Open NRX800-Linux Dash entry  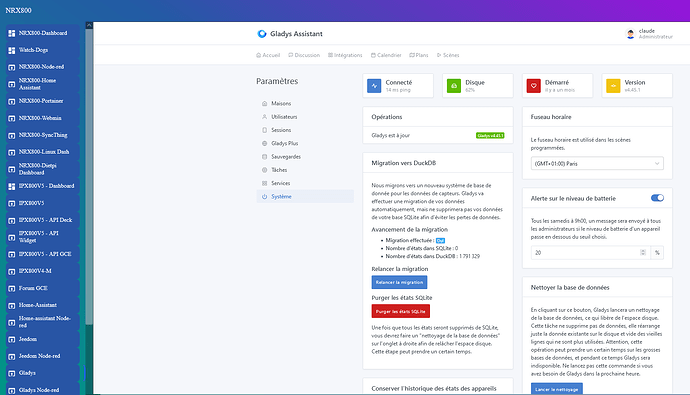pos(43,152)
